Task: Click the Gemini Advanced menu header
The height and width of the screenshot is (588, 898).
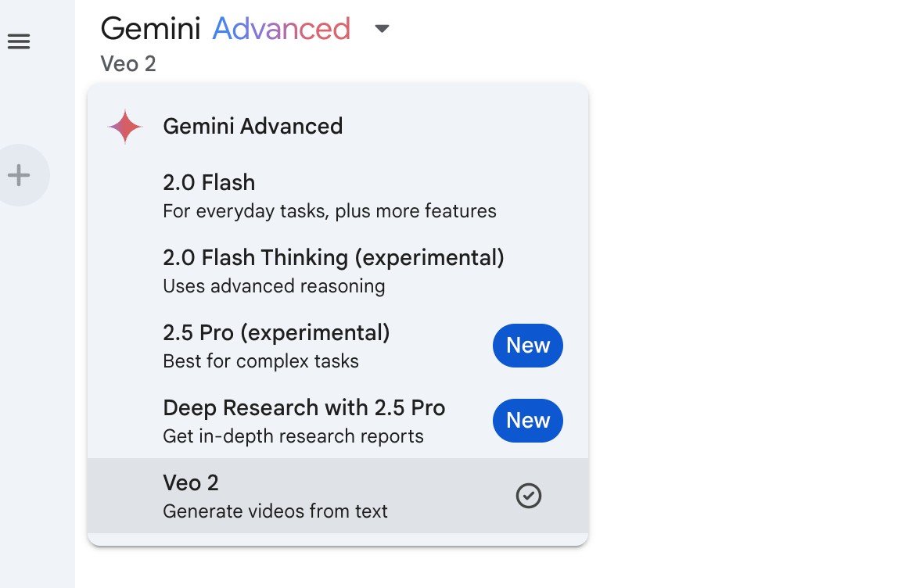Action: coord(253,126)
